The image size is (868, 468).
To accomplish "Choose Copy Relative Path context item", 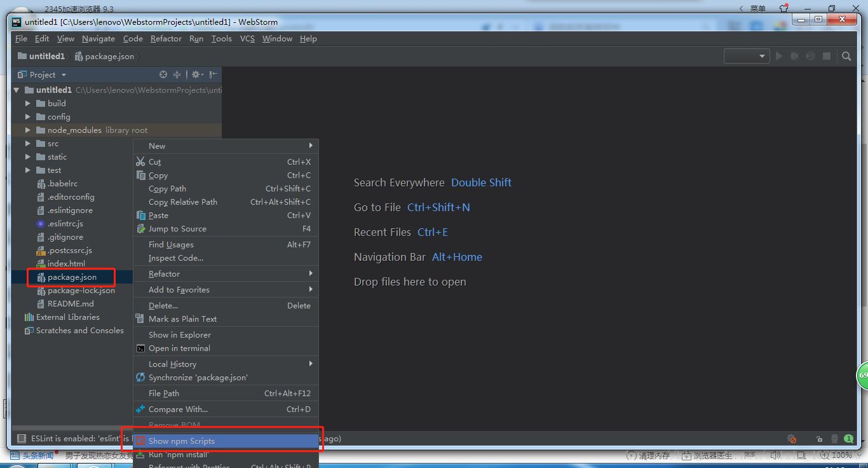I will (x=226, y=202).
